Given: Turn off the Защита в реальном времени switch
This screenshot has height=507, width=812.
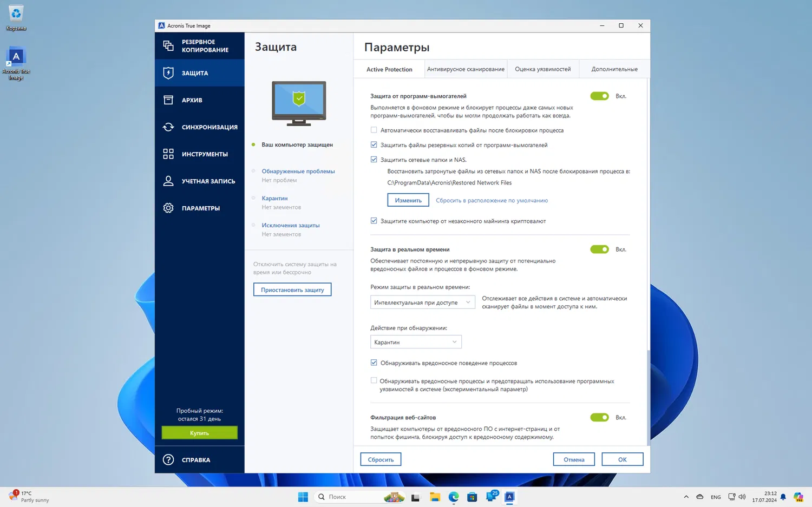Looking at the screenshot, I should pos(599,249).
